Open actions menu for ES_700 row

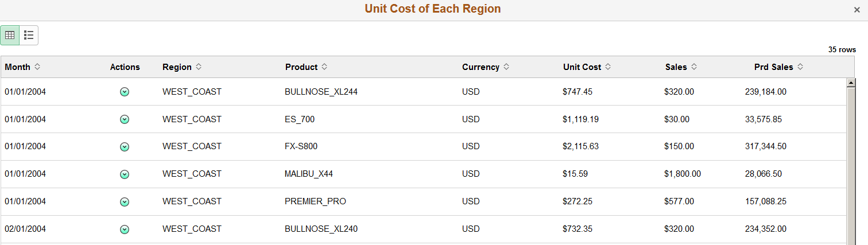[x=125, y=119]
